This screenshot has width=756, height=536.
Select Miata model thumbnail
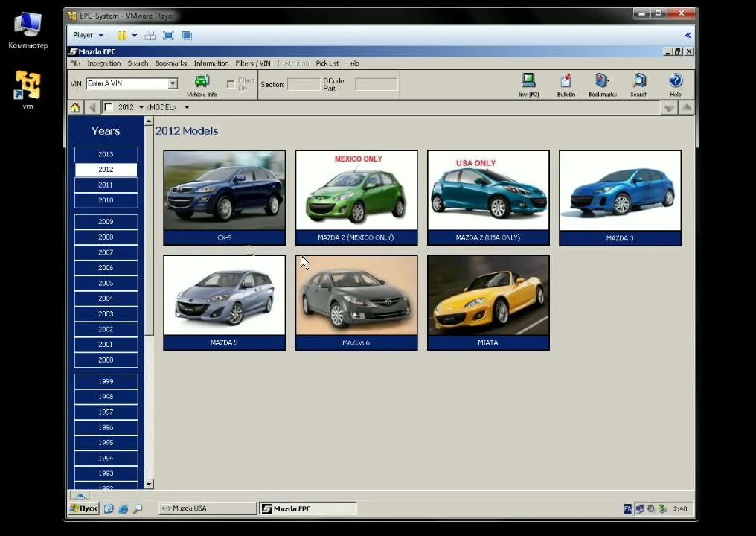[488, 302]
